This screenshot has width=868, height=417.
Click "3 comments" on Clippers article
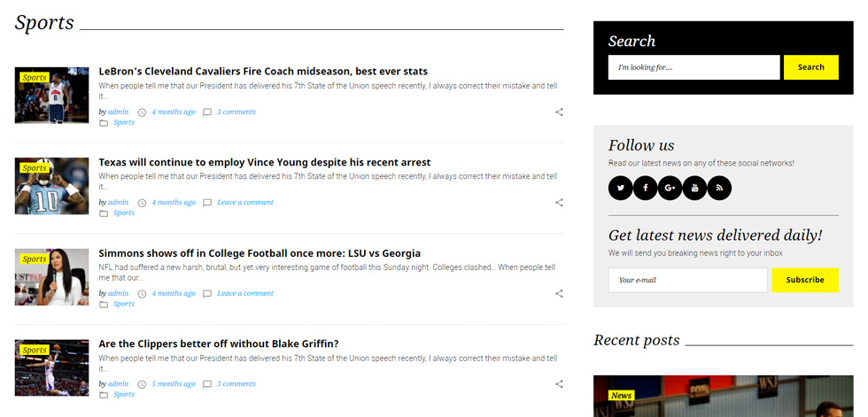[x=236, y=384]
